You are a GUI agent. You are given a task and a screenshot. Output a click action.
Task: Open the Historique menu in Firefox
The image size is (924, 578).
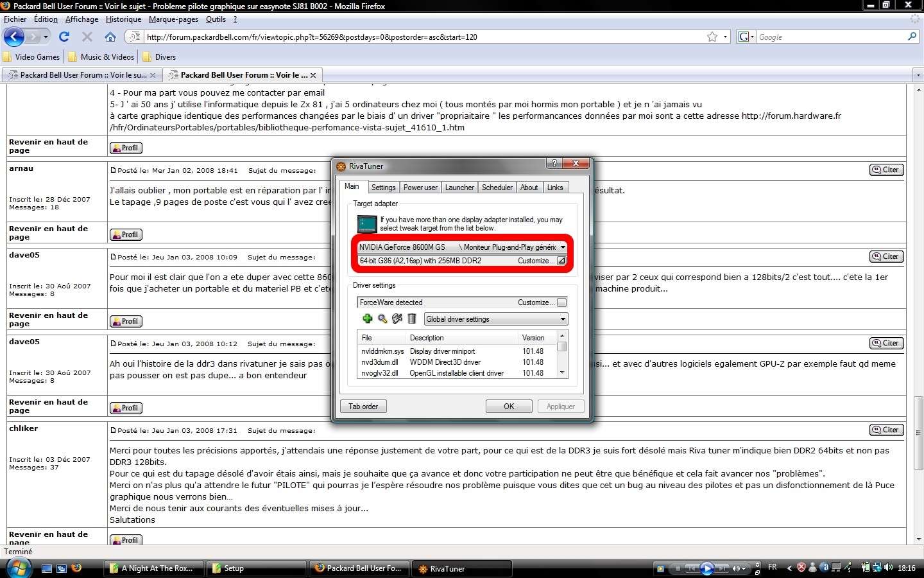123,19
